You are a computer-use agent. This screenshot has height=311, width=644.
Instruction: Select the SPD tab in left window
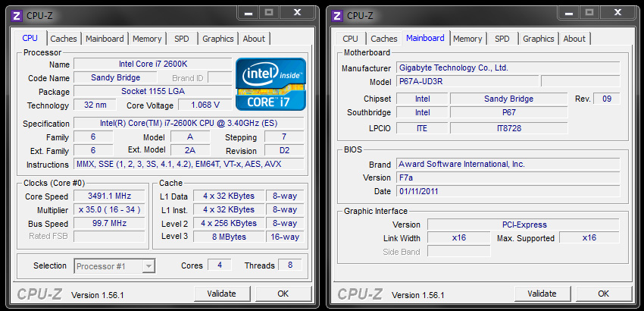[x=182, y=39]
